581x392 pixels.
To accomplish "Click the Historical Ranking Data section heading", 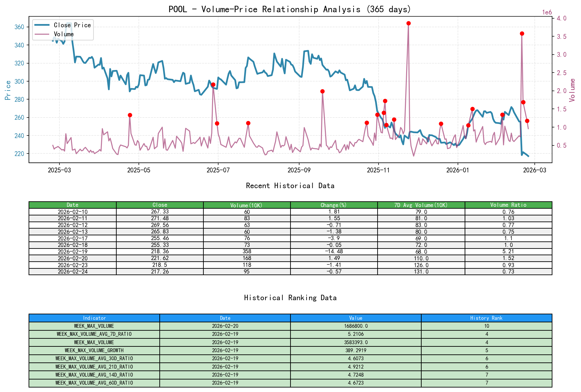I will pos(290,298).
